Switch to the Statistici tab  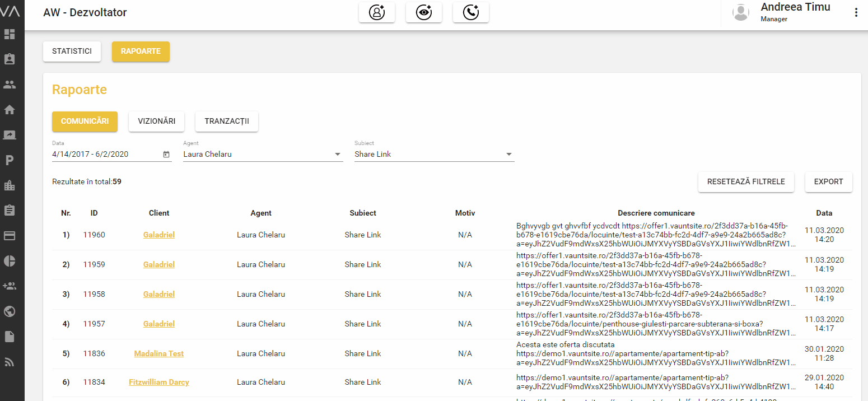pos(72,51)
